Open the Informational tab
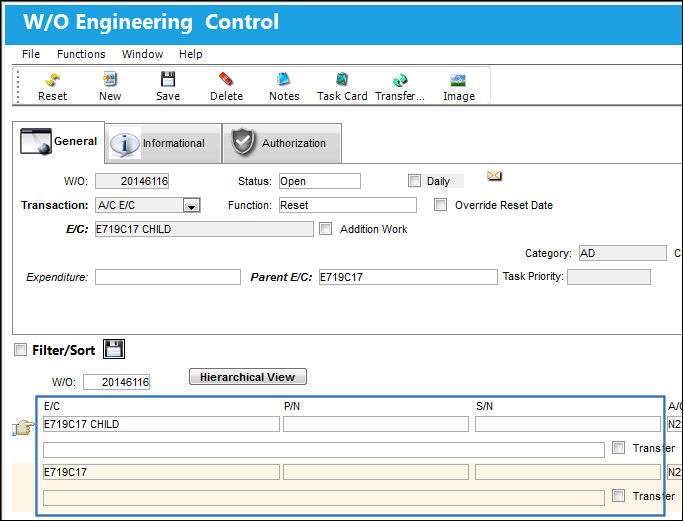 [163, 143]
